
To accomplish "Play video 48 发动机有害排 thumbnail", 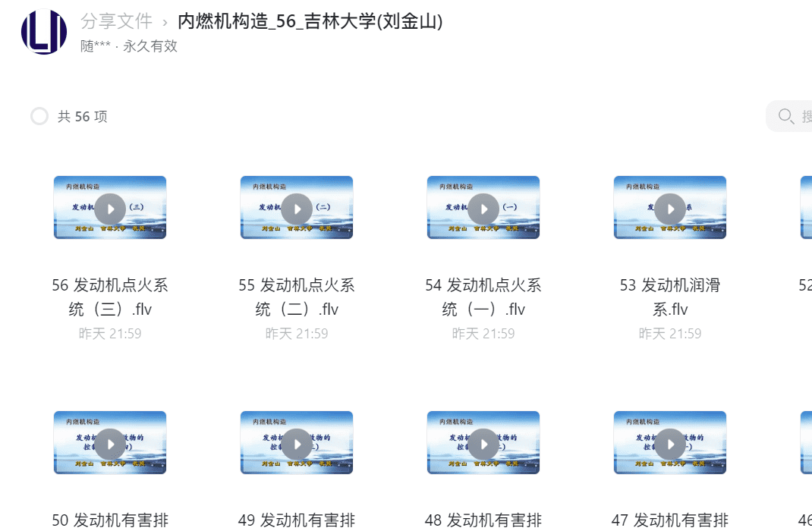I will point(483,444).
